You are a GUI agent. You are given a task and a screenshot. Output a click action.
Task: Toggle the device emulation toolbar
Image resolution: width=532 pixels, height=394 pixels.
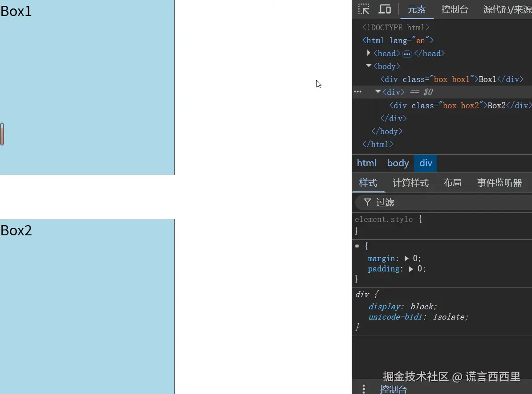tap(384, 9)
